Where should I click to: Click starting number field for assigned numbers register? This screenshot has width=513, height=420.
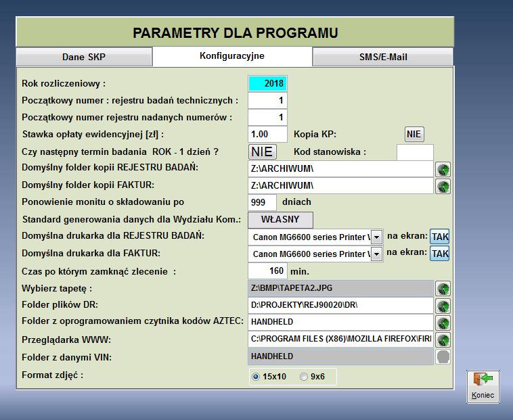[x=267, y=117]
